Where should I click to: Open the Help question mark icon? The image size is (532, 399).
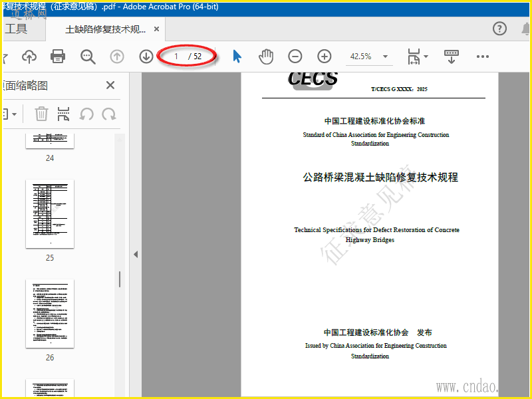tap(499, 29)
